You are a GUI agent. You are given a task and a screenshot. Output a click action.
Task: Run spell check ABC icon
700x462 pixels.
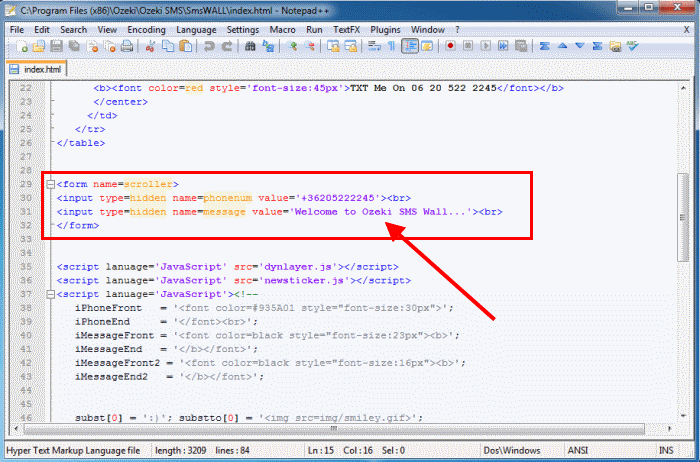click(633, 46)
